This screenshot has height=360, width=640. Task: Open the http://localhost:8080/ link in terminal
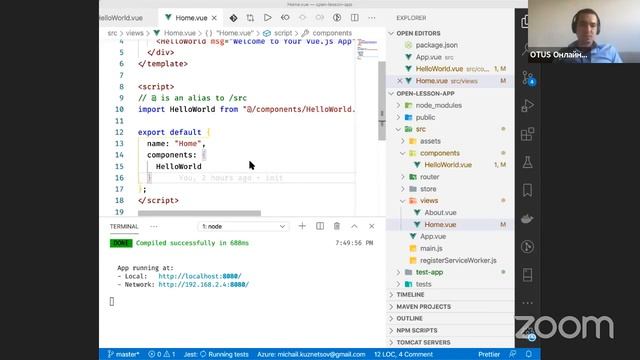(x=200, y=276)
